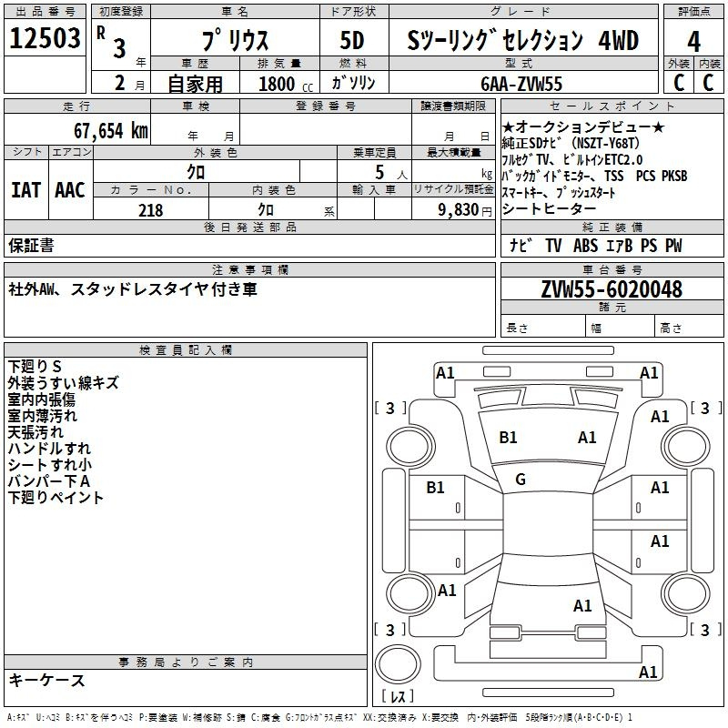Select the car name プリウス
The width and height of the screenshot is (728, 728).
tap(233, 41)
